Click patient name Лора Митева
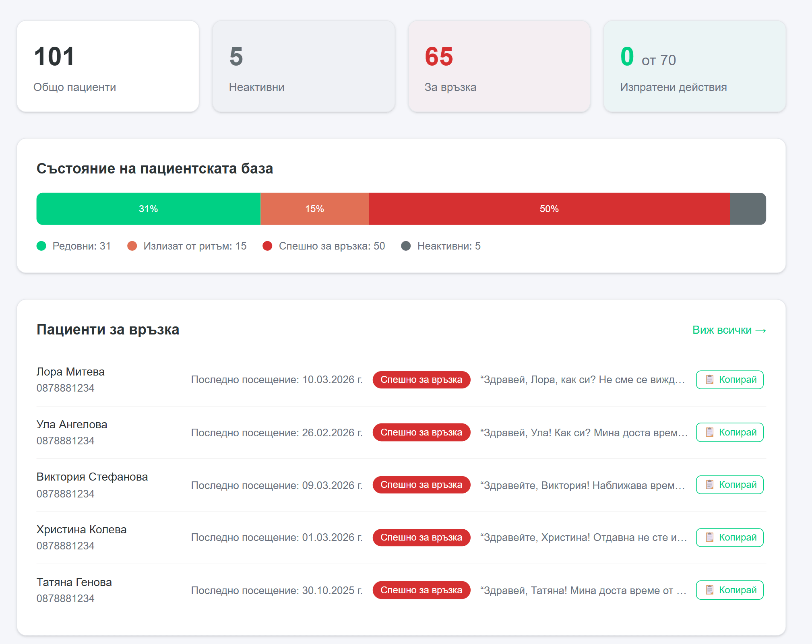This screenshot has height=644, width=812. click(x=70, y=372)
